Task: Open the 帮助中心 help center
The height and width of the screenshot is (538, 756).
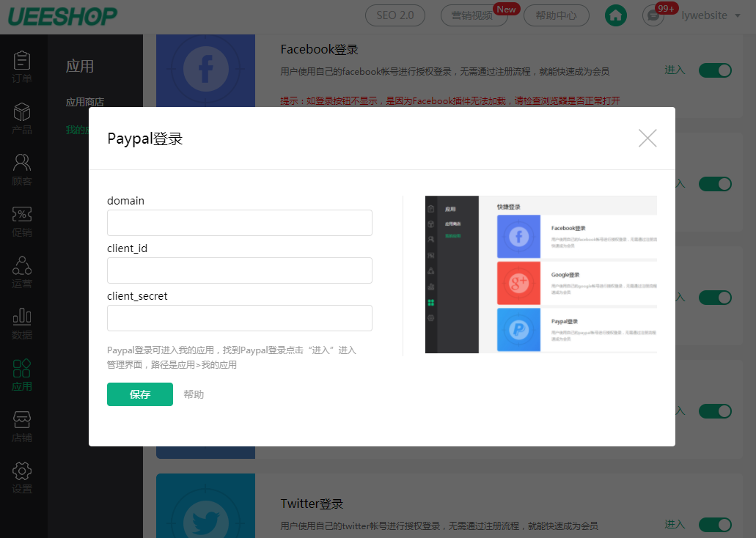Action: 556,15
